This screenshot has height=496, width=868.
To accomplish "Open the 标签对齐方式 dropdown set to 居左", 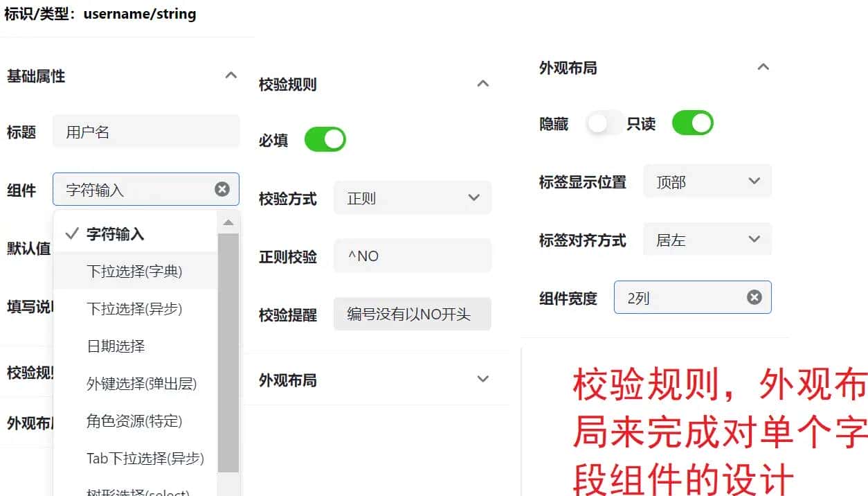I will click(x=707, y=239).
